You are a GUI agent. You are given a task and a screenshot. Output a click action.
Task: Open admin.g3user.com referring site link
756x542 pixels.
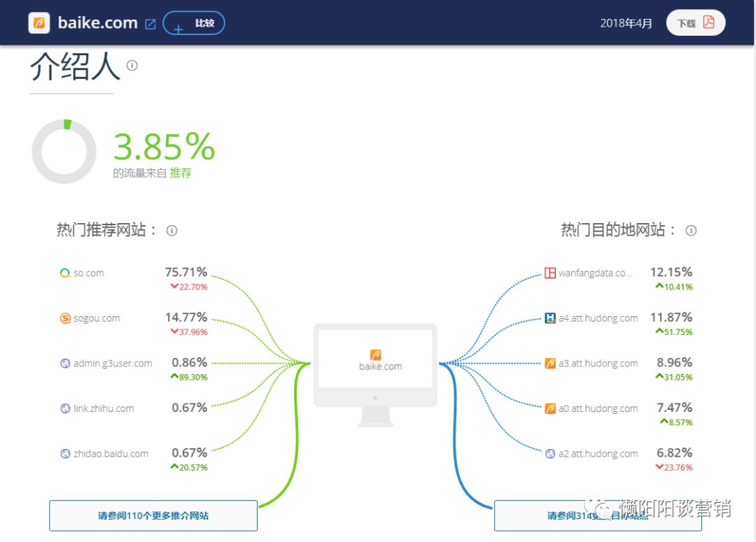pyautogui.click(x=113, y=363)
